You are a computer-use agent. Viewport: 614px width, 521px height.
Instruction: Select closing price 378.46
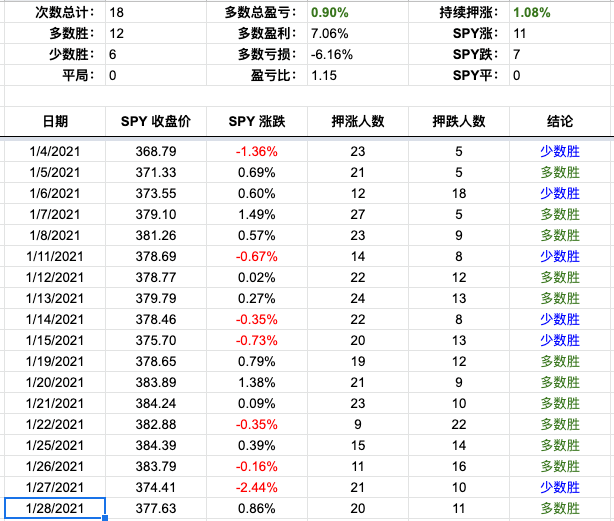(x=156, y=319)
